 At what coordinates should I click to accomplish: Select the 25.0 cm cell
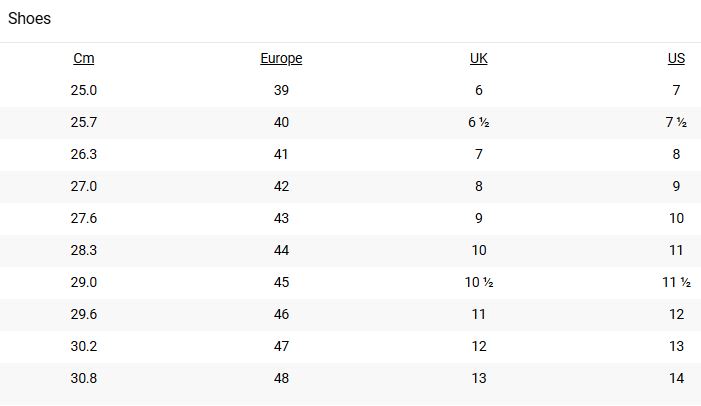coord(84,90)
